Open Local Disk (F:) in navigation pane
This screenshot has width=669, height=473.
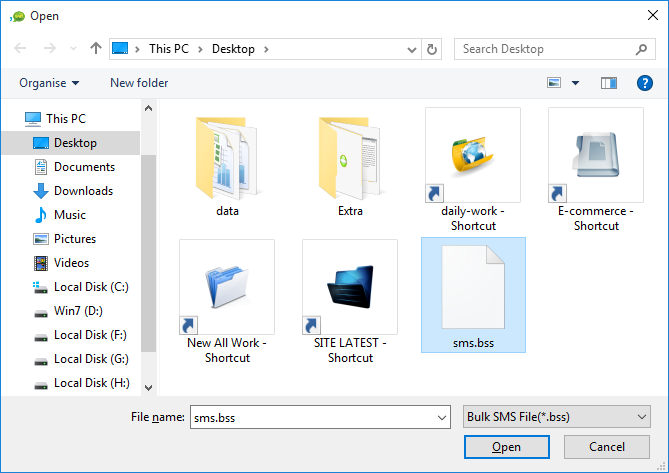80,335
